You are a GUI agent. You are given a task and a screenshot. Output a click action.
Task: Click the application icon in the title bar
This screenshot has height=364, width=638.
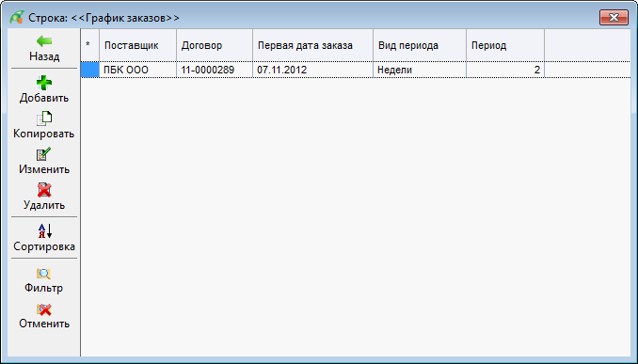click(x=17, y=18)
